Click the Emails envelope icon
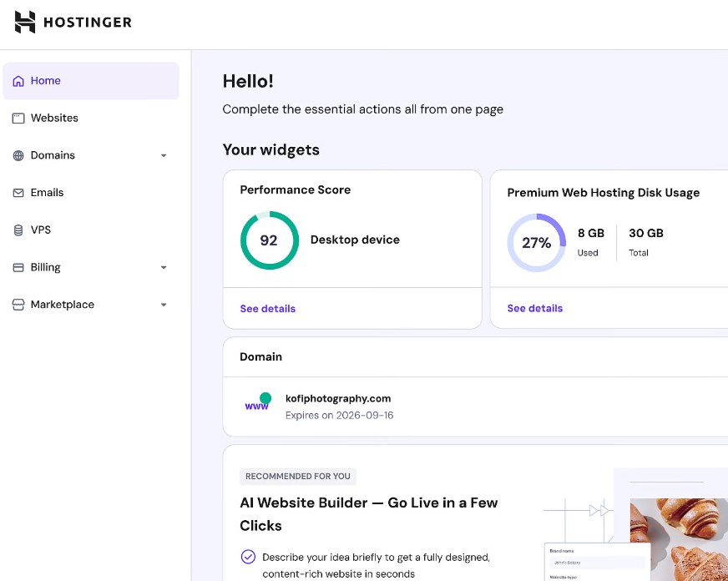The image size is (728, 581). click(x=18, y=193)
